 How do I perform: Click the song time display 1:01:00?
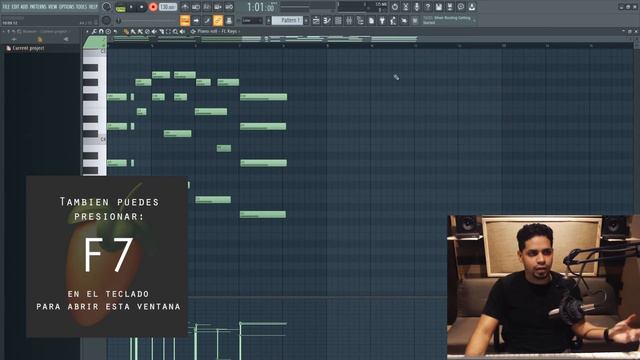coord(260,7)
